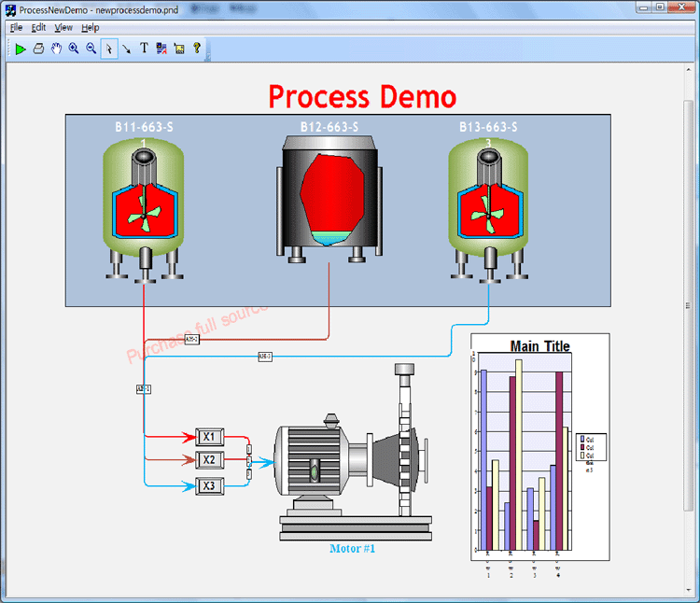Click the pipe label on the blue line
Image resolution: width=700 pixels, height=603 pixels.
(265, 357)
